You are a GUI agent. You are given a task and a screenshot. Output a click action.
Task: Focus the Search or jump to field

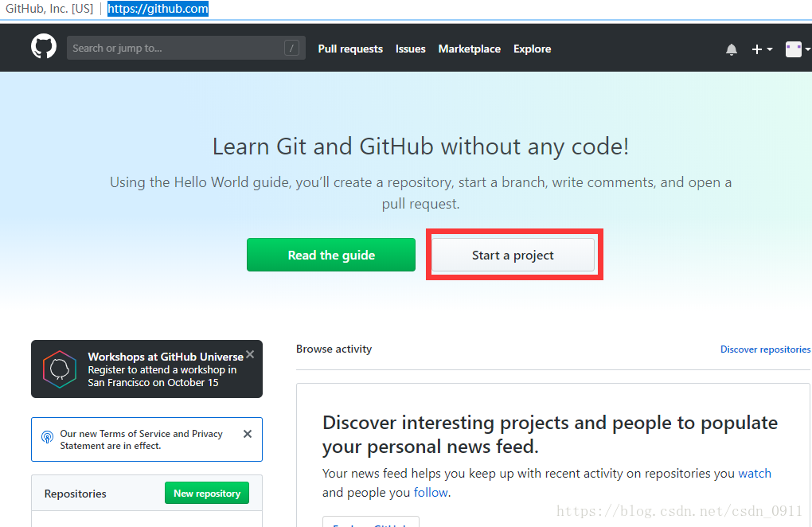click(x=186, y=48)
